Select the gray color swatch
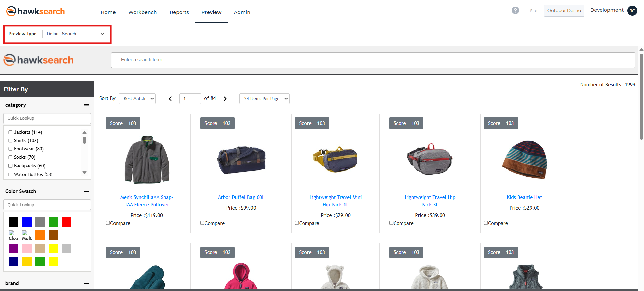The image size is (644, 291). click(40, 222)
